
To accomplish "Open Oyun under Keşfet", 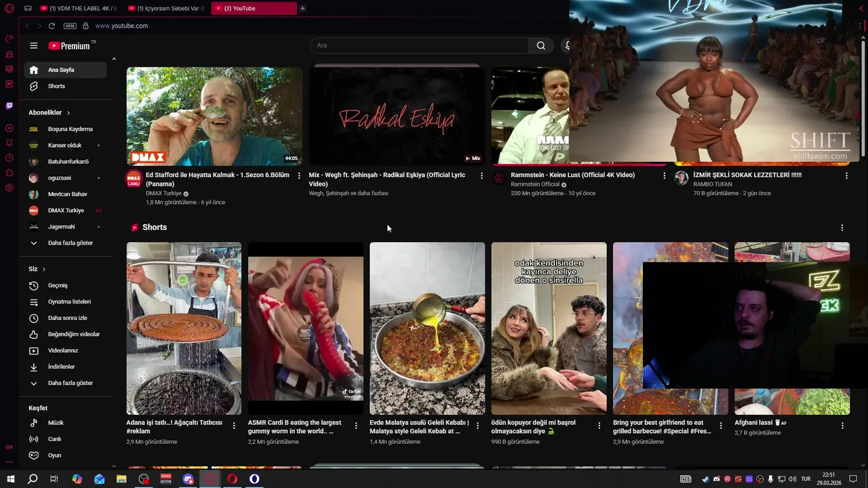I will click(x=65, y=455).
